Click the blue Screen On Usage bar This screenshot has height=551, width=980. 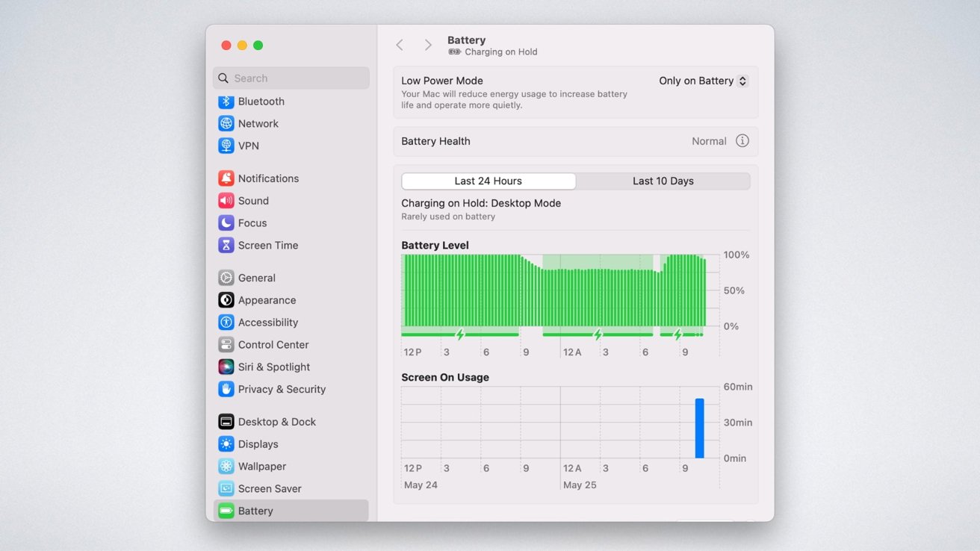click(700, 429)
